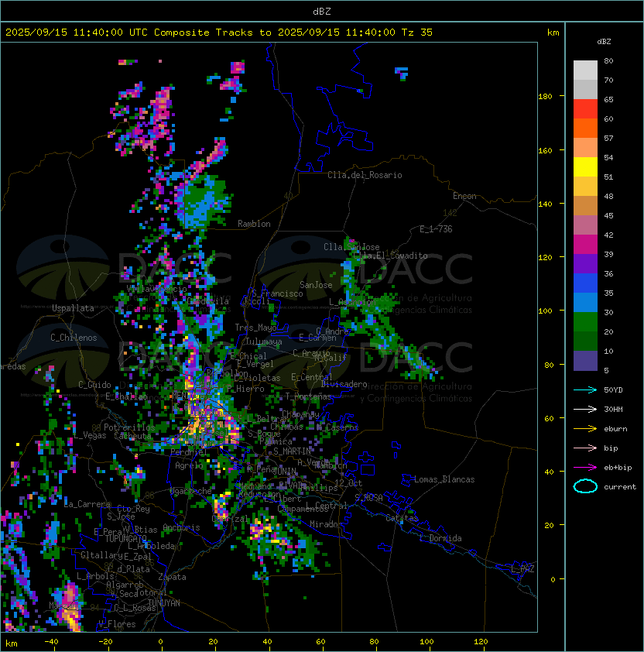
Task: Click the '-20' tick on horizontal km axis
Action: click(105, 642)
